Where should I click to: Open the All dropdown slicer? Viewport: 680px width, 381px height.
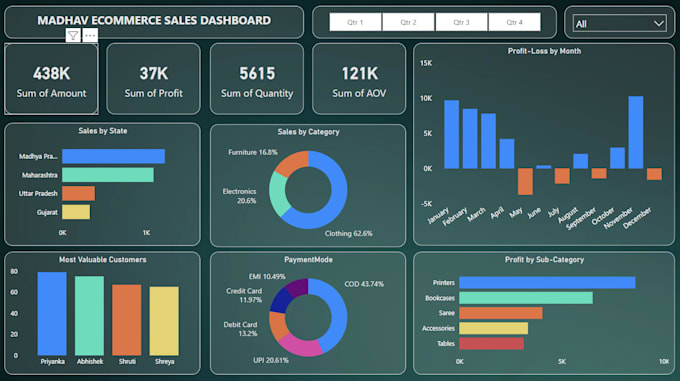619,24
